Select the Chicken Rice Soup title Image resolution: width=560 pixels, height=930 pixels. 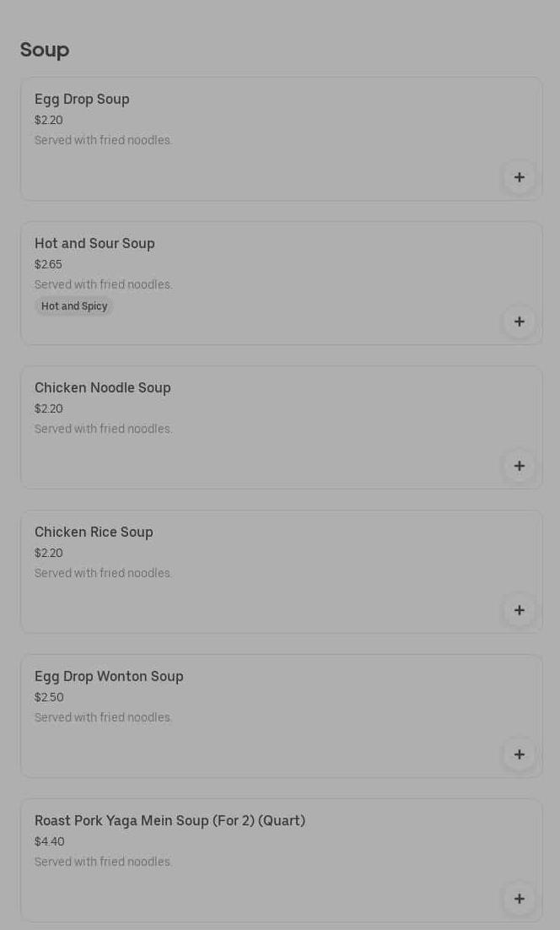point(94,533)
